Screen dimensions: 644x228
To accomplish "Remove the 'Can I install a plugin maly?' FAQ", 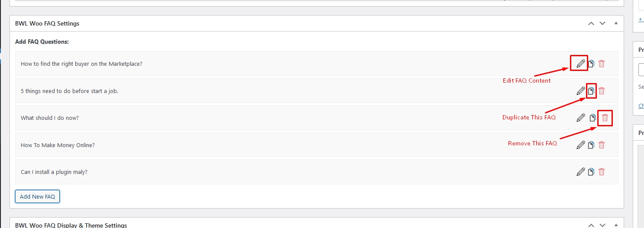I will click(602, 172).
